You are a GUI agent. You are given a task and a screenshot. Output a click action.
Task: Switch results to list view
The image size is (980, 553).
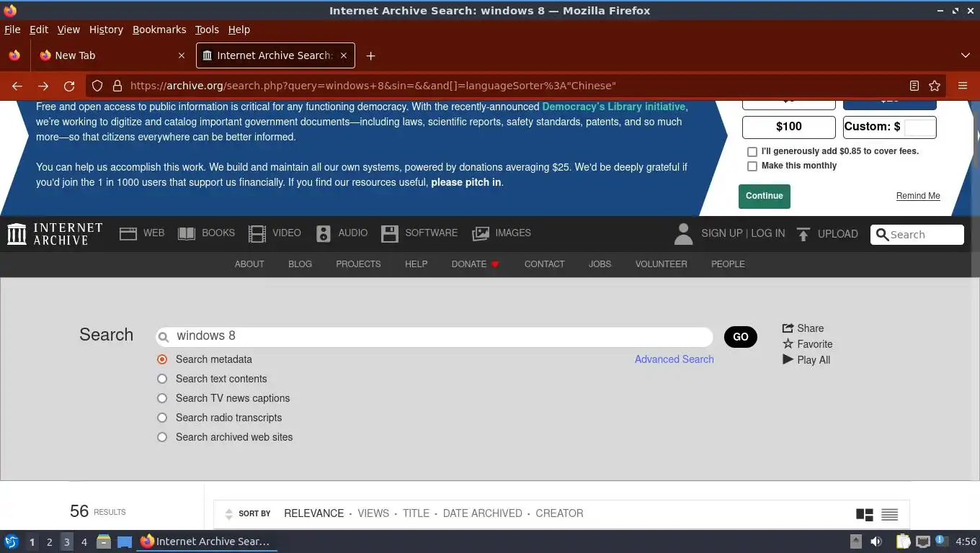pos(890,514)
